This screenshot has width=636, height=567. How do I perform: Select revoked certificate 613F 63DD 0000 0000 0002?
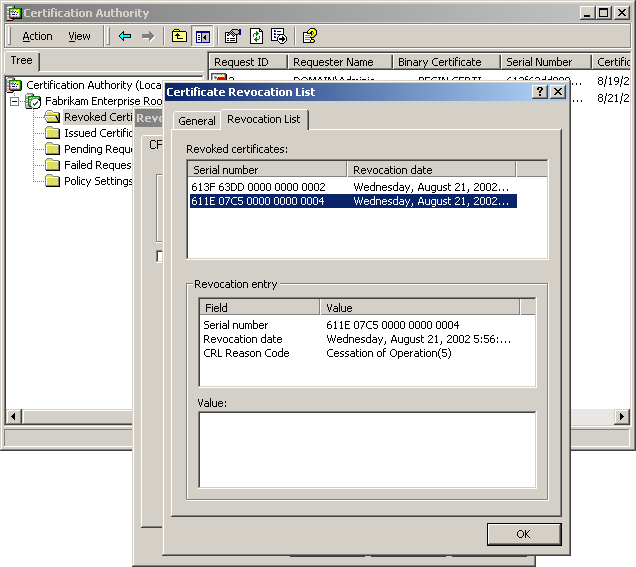259,186
